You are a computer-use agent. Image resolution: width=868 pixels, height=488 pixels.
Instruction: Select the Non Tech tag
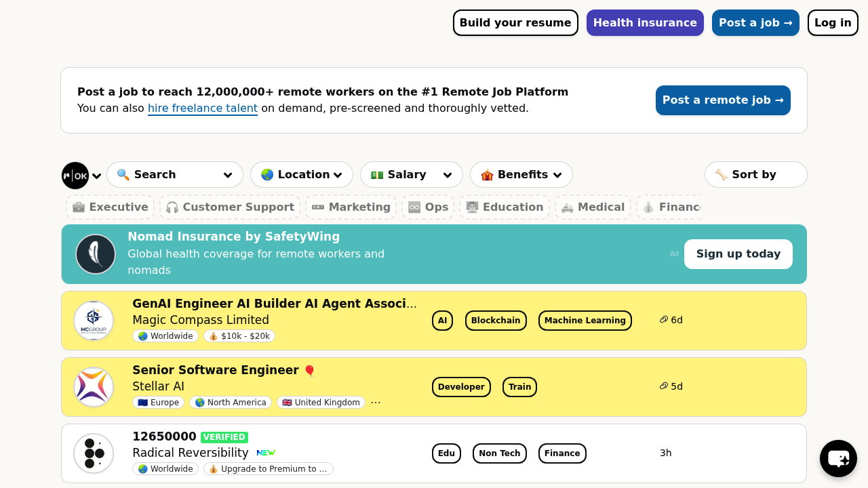point(500,453)
